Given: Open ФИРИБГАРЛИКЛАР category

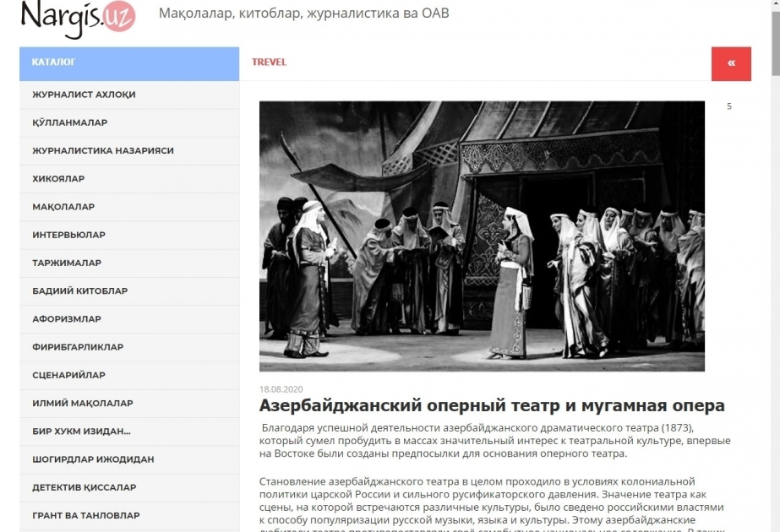Looking at the screenshot, I should point(129,347).
